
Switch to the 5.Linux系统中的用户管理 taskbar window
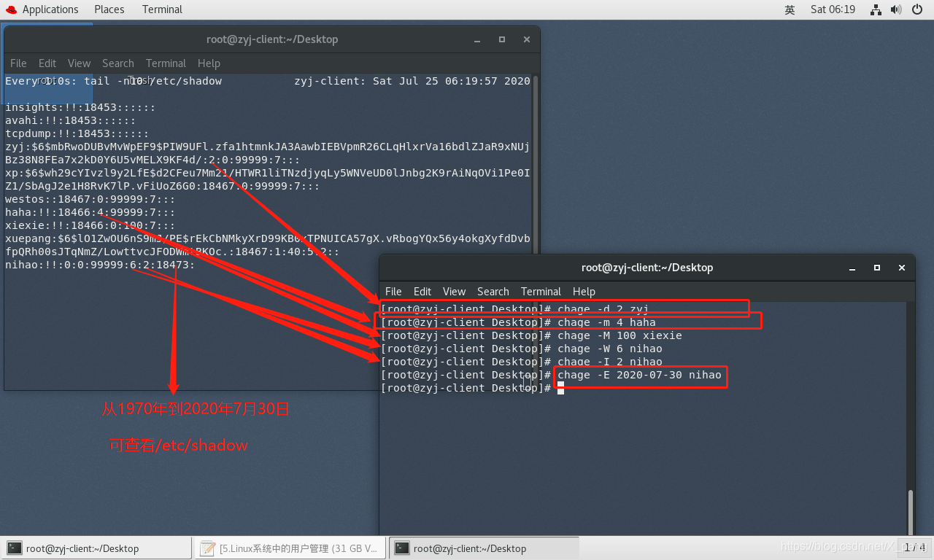point(290,548)
